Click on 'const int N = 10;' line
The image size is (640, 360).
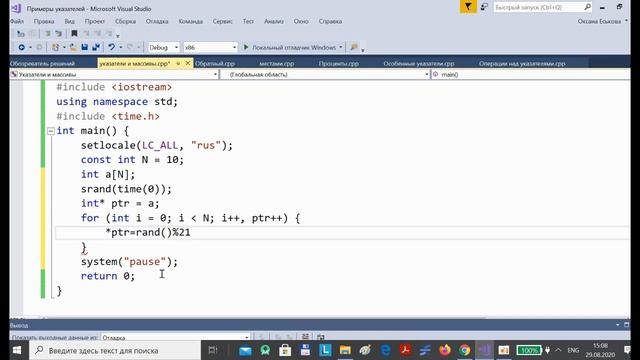[x=132, y=160]
